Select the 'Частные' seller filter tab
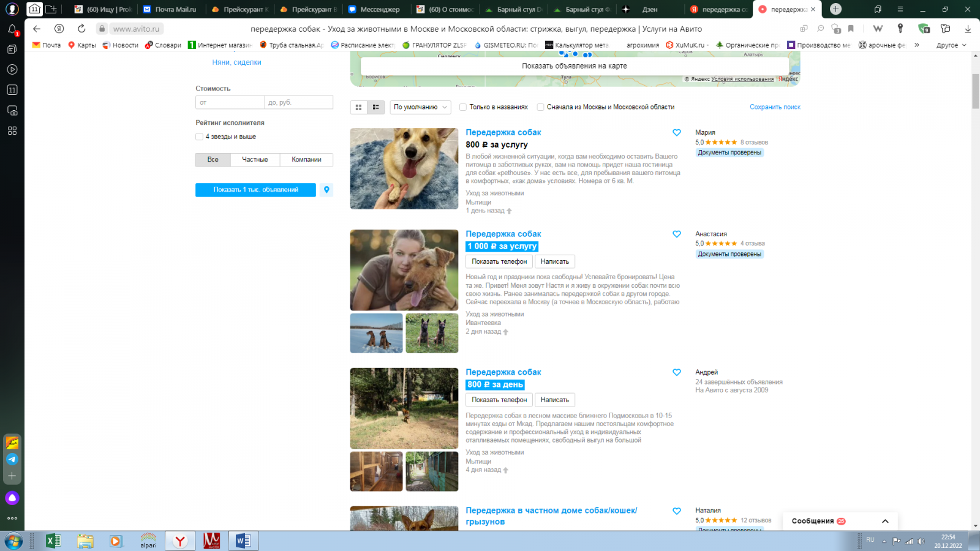 coord(255,160)
